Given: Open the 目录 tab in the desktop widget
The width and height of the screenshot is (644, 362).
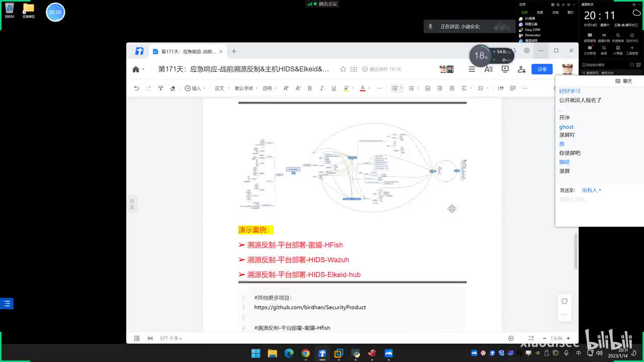Looking at the screenshot, I should click(x=540, y=13).
